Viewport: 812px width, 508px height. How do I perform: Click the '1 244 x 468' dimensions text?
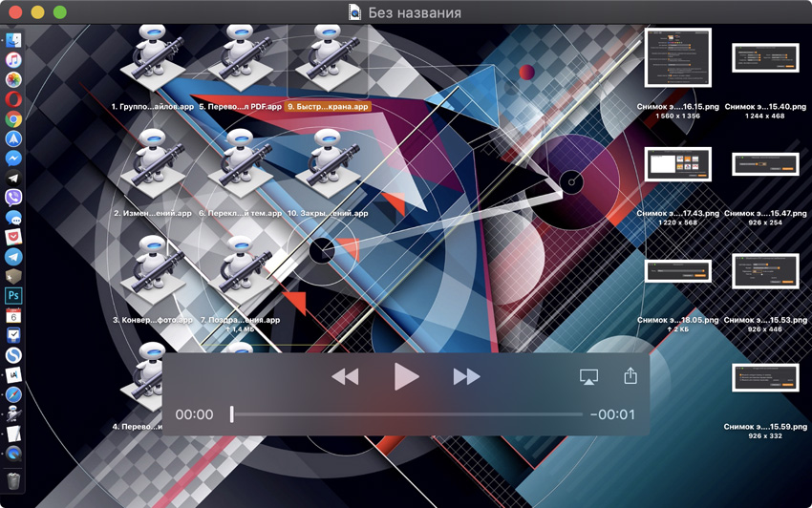(765, 116)
